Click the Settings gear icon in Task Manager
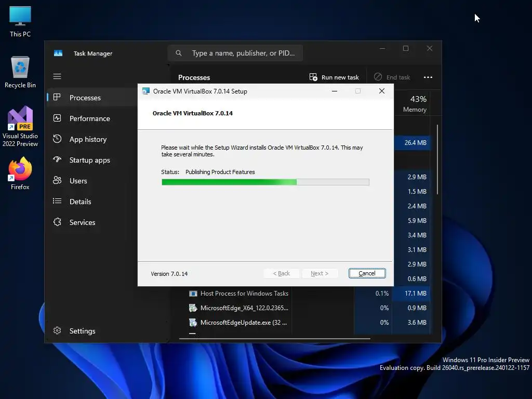 click(57, 330)
